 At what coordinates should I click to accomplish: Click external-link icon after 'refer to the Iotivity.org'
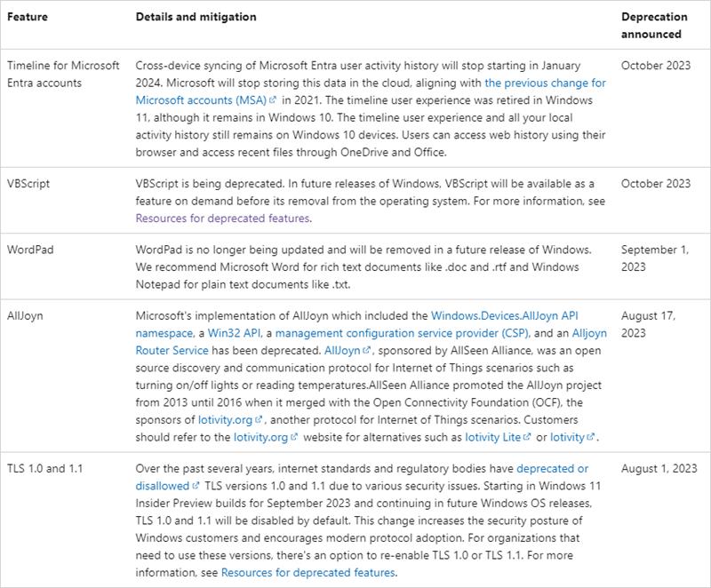tap(294, 438)
